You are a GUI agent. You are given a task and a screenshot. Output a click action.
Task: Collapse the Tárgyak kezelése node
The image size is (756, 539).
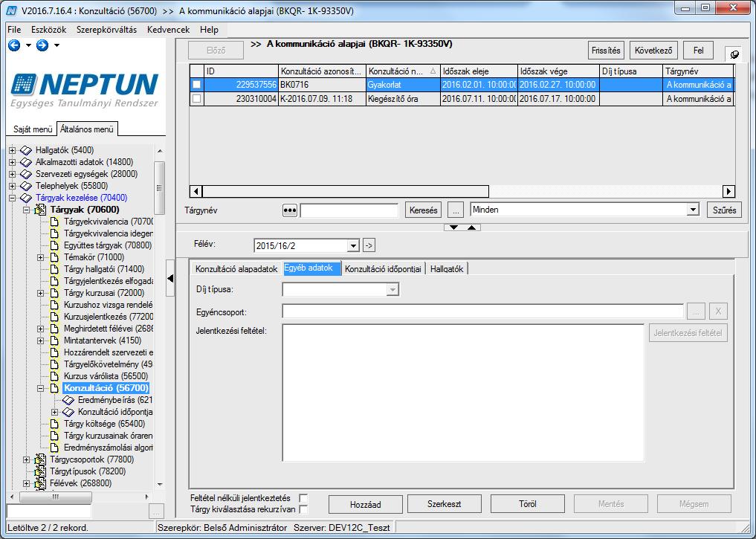[x=12, y=199]
